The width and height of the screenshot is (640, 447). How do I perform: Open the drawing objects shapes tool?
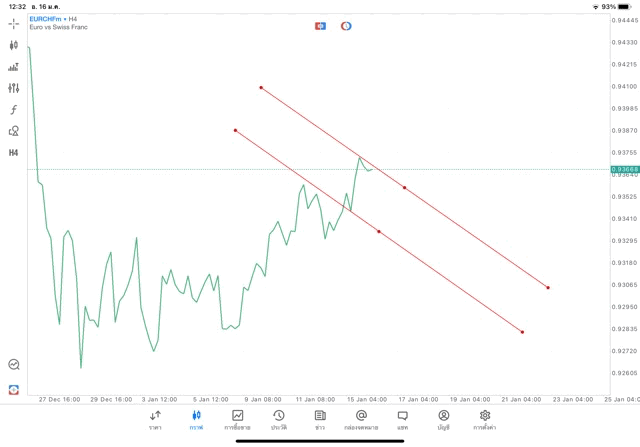coord(14,131)
